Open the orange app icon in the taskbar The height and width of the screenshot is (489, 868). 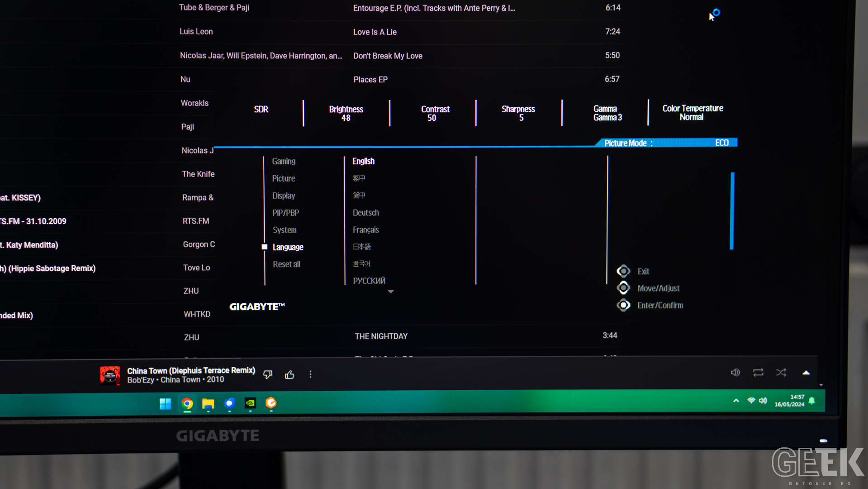271,403
